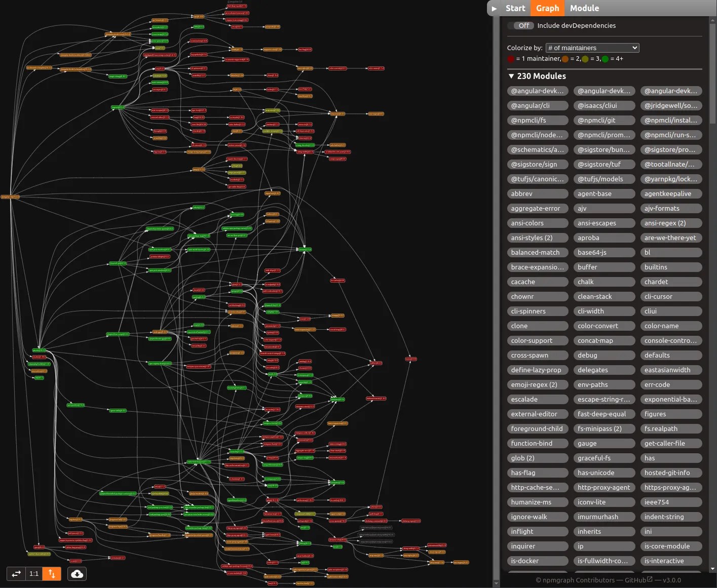Click the ieee754 module chip

coord(671,502)
